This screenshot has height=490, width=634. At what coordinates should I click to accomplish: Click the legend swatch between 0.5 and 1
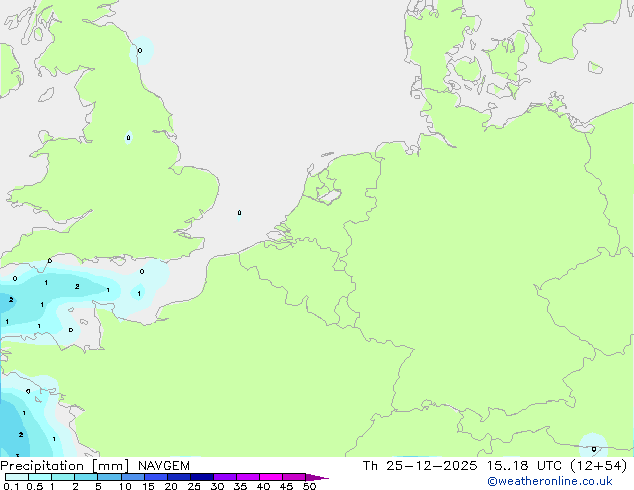click(40, 477)
